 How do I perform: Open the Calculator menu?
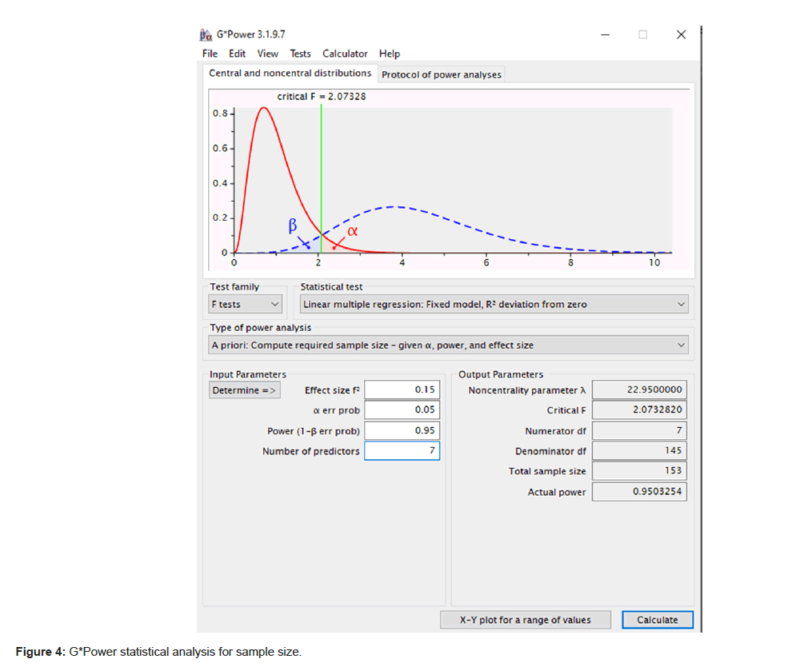(x=345, y=54)
